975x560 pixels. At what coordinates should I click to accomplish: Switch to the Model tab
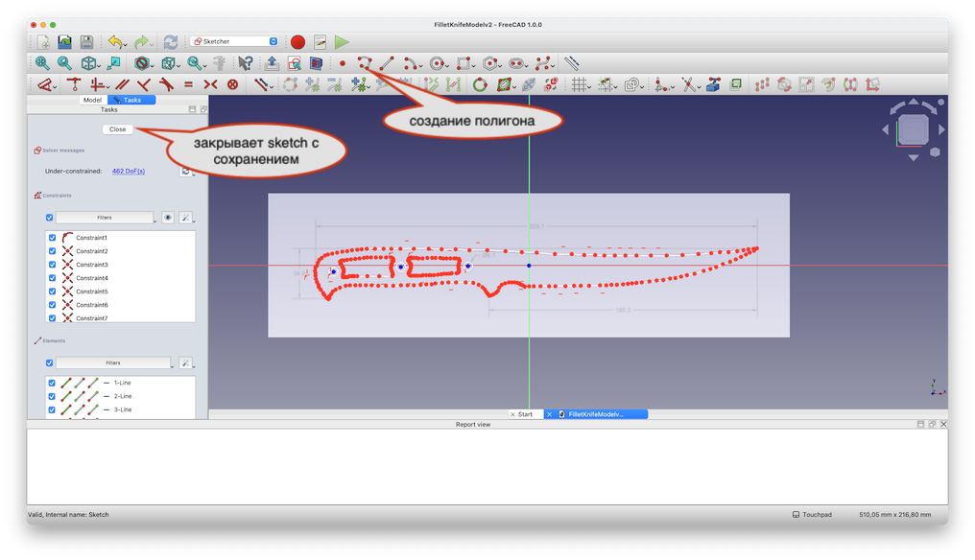[92, 100]
